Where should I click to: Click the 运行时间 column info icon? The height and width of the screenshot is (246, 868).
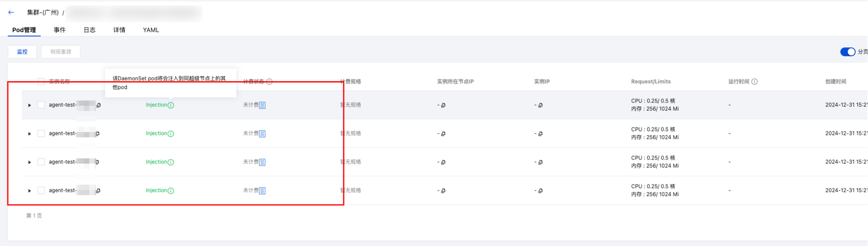point(754,82)
